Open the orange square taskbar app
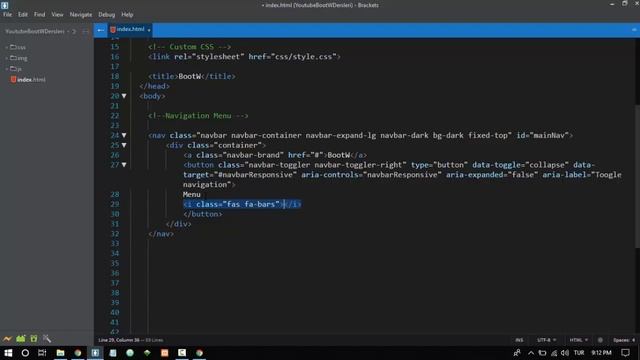The height and width of the screenshot is (360, 640). point(164,353)
